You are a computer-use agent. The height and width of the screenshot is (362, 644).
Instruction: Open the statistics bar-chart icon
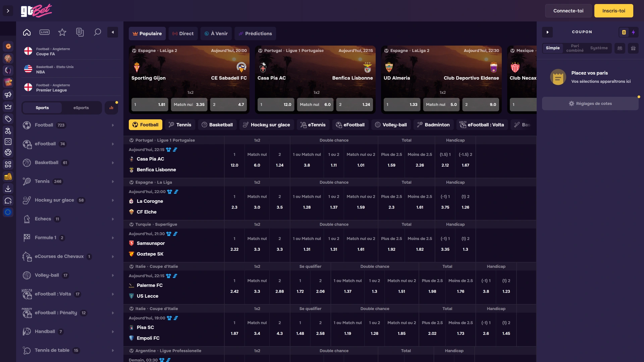point(111,108)
